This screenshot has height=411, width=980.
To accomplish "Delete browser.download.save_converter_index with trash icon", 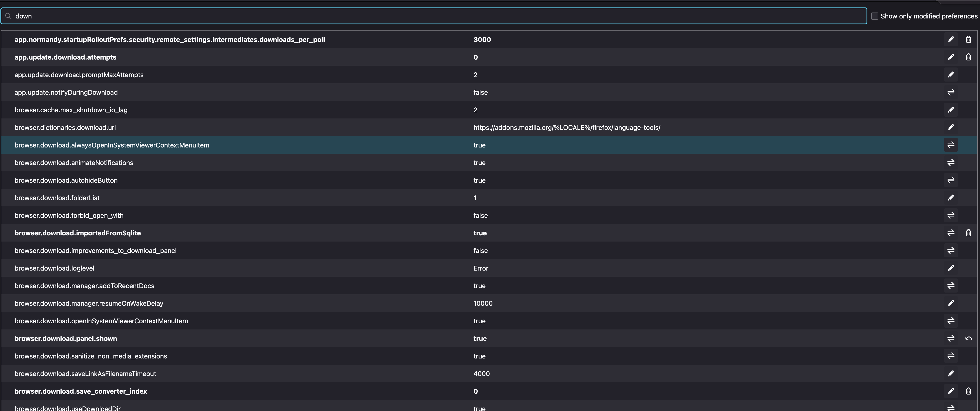I will [968, 391].
